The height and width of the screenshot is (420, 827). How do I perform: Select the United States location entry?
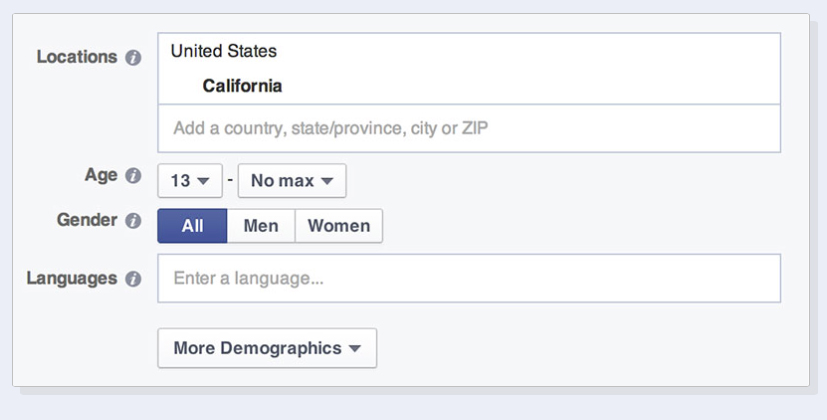tap(224, 51)
